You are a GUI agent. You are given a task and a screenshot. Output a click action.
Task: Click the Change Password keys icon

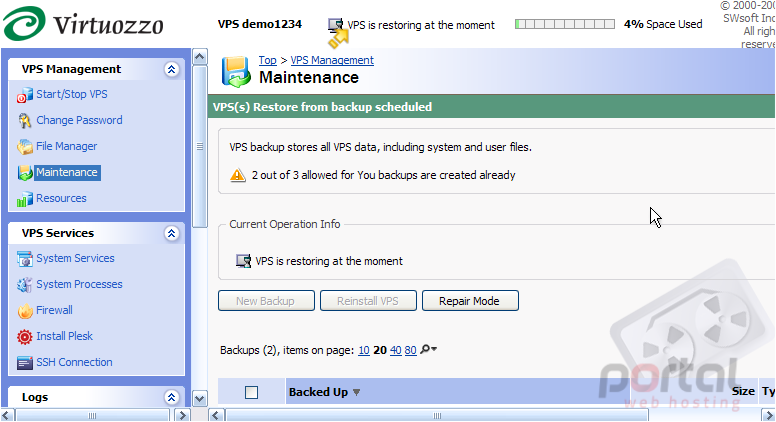[x=25, y=121]
